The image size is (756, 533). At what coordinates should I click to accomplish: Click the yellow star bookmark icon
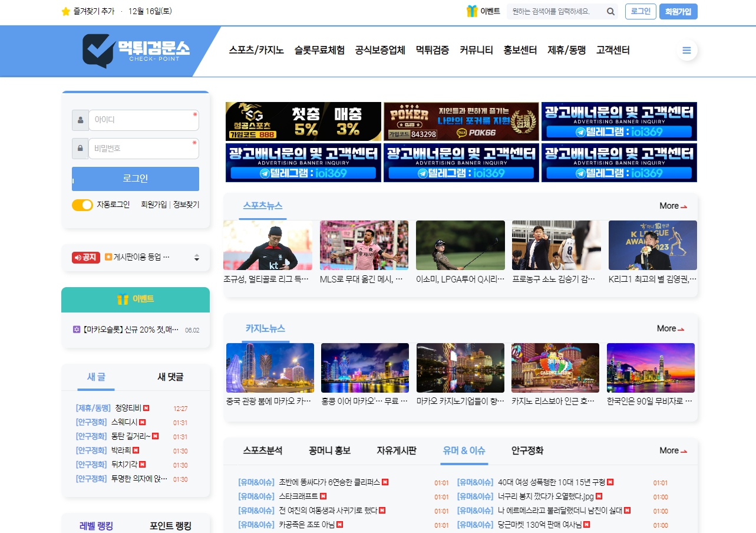coord(65,12)
